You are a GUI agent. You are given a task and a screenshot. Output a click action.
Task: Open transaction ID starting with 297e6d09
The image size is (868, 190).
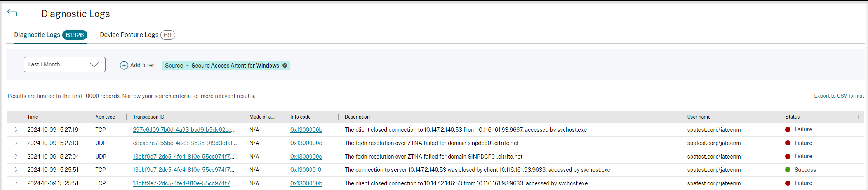pyautogui.click(x=184, y=130)
